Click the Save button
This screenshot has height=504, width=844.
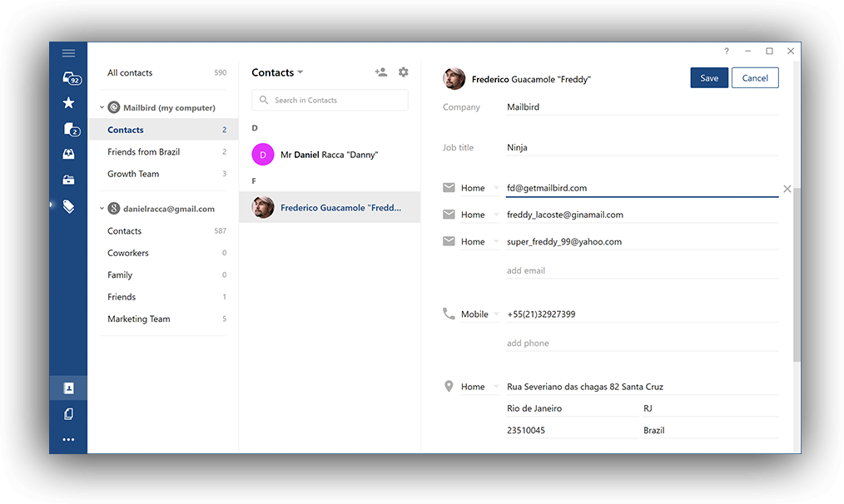click(709, 78)
